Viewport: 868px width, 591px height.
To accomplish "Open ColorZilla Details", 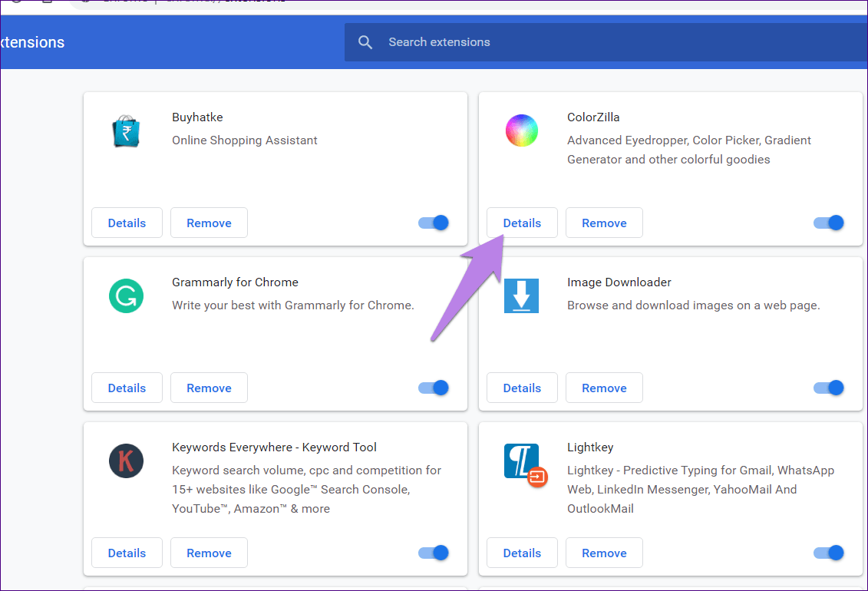I will click(x=522, y=223).
